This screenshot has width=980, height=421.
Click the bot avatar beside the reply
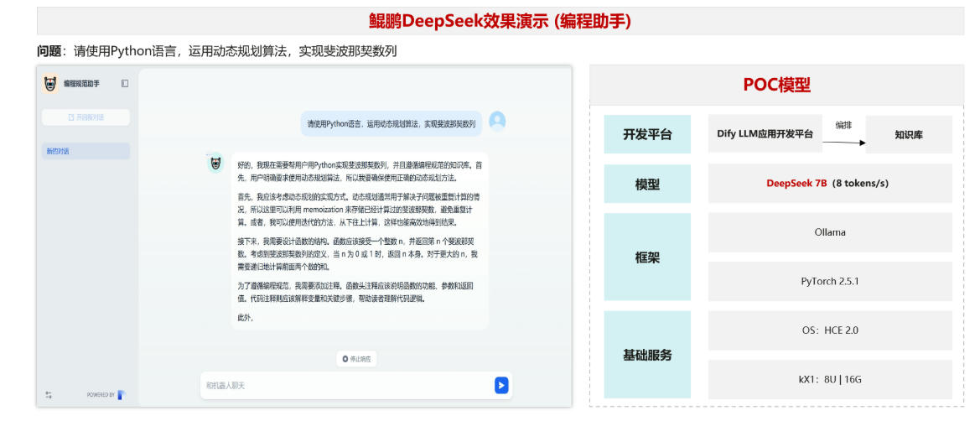point(215,164)
